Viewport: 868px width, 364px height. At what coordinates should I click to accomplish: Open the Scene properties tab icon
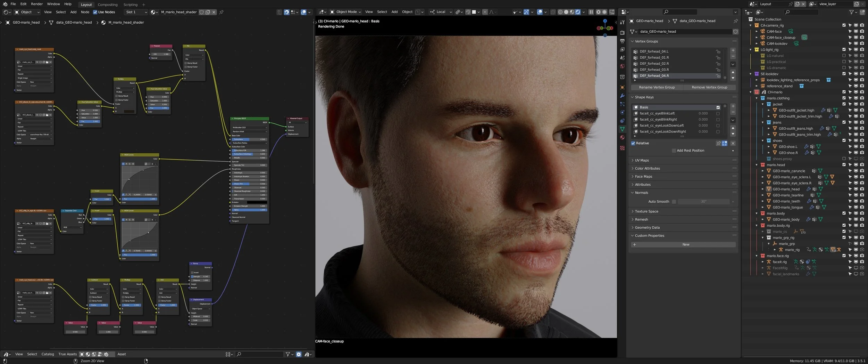coord(622,58)
